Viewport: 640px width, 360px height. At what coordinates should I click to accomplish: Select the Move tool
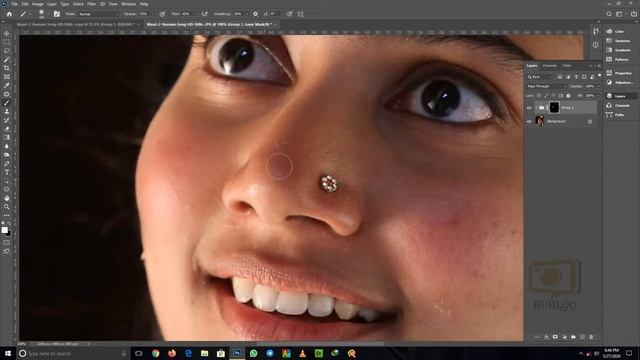coord(7,33)
